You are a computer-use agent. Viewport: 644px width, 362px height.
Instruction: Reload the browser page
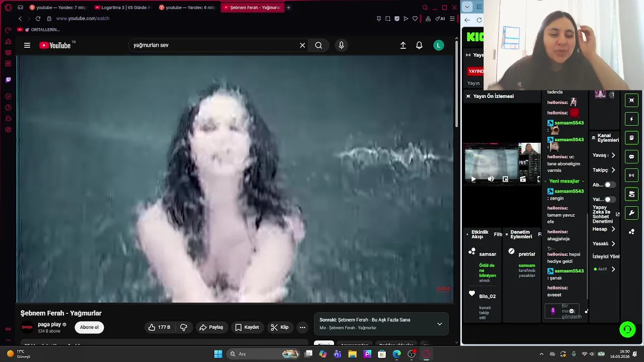click(x=38, y=19)
